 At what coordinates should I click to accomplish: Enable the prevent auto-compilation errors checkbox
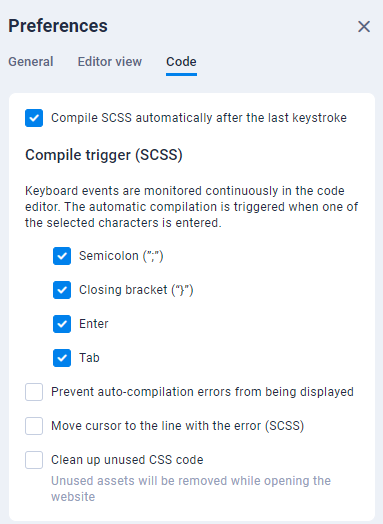click(34, 392)
